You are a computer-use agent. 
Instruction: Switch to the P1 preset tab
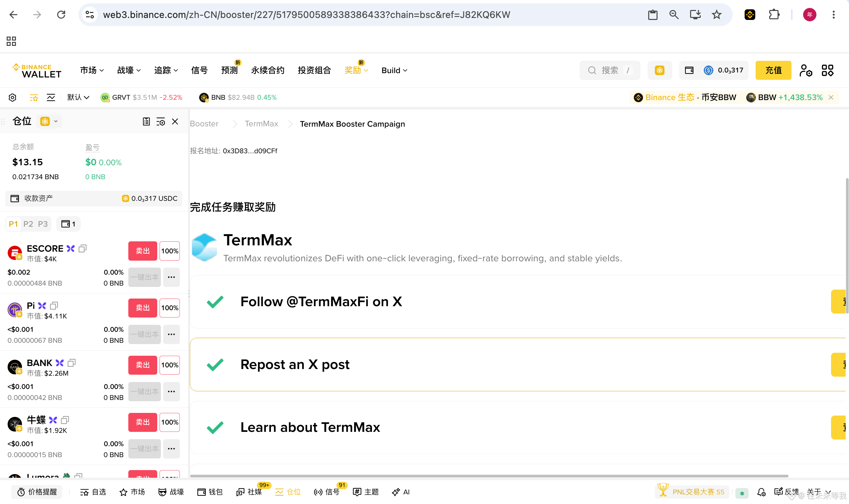tap(13, 224)
